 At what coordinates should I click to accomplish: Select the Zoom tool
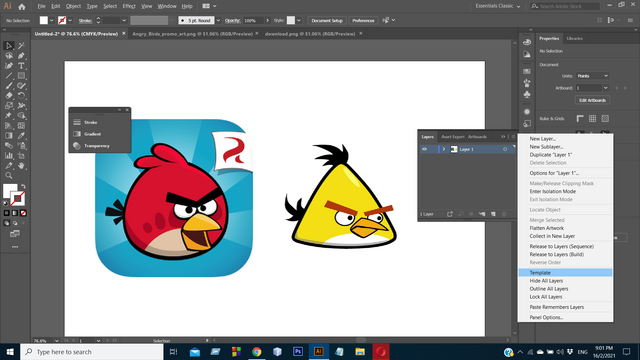pyautogui.click(x=9, y=176)
